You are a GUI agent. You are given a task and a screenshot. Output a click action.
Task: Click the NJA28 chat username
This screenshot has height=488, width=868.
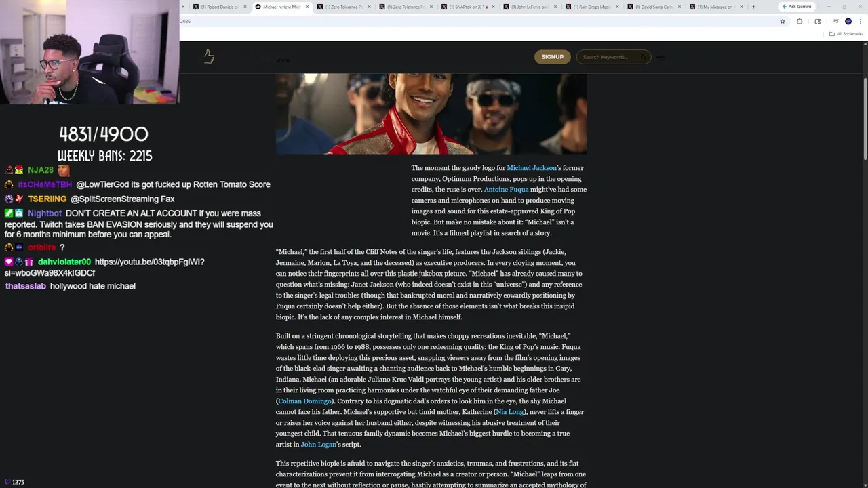click(40, 170)
